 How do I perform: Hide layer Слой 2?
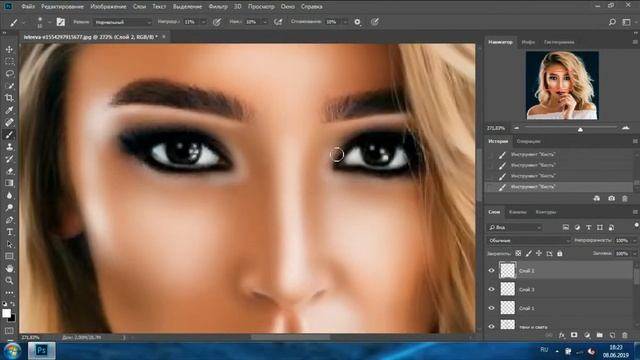click(491, 270)
